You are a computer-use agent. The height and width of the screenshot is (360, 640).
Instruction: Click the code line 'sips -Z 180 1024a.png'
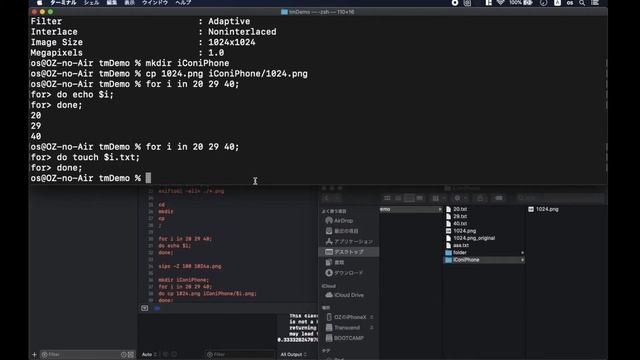(190, 266)
